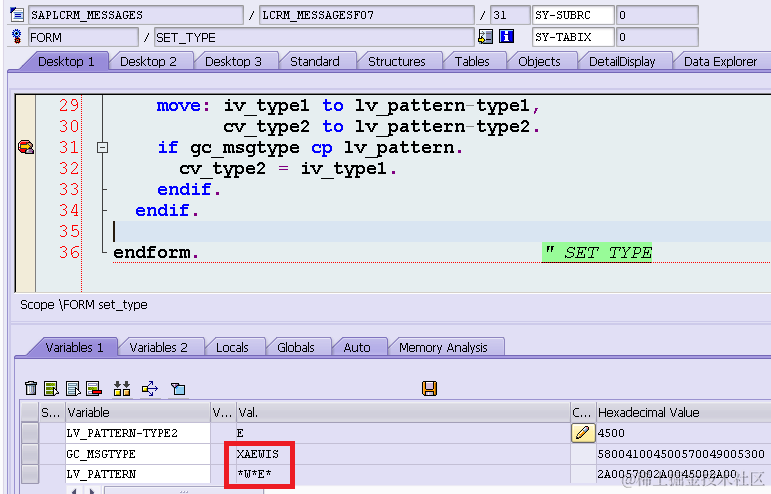Screen dimensions: 771x494
Task: Open the Data Explorer tab
Action: pyautogui.click(x=720, y=61)
